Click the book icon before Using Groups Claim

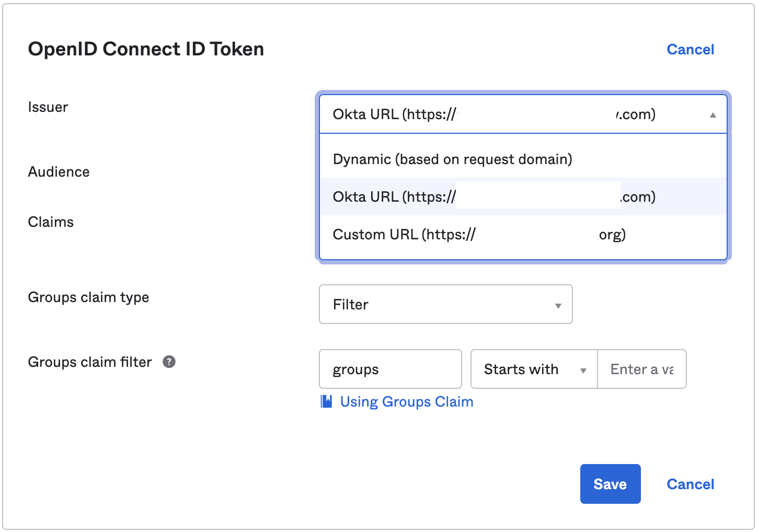tap(327, 401)
